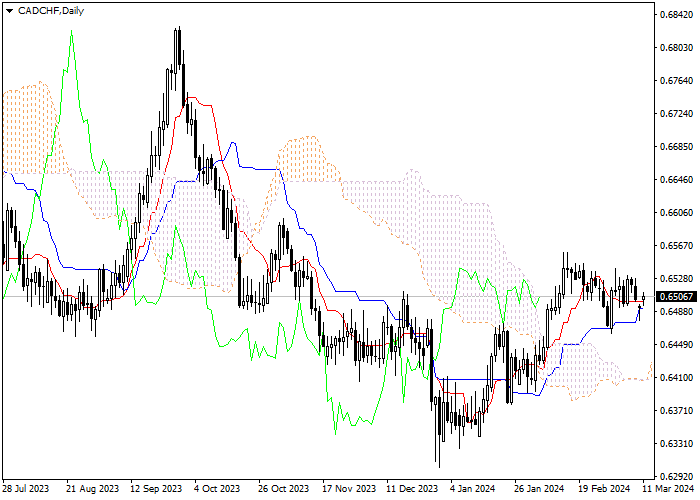Viewport: 700px width, 500px height.
Task: Click the 26 Jan 2024 date label
Action: 539,489
